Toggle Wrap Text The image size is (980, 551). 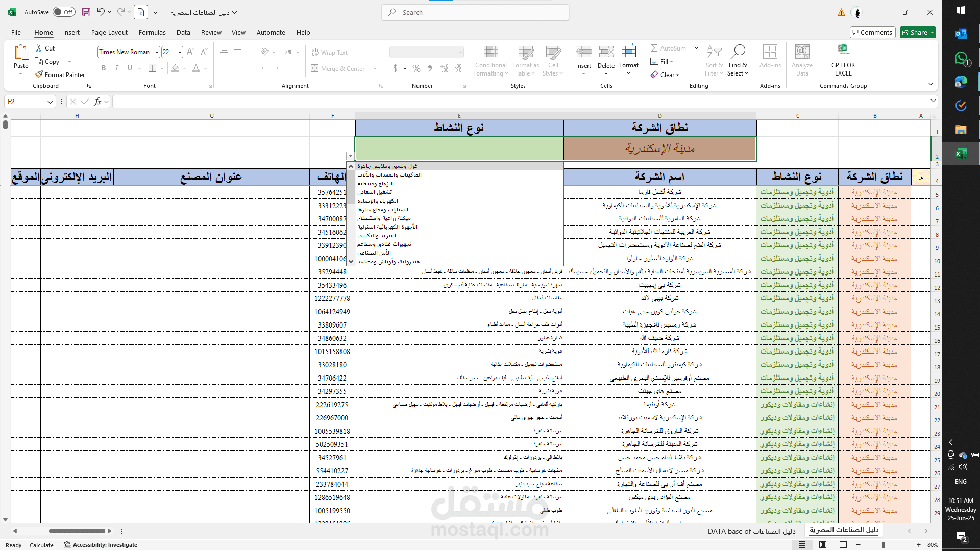click(330, 52)
